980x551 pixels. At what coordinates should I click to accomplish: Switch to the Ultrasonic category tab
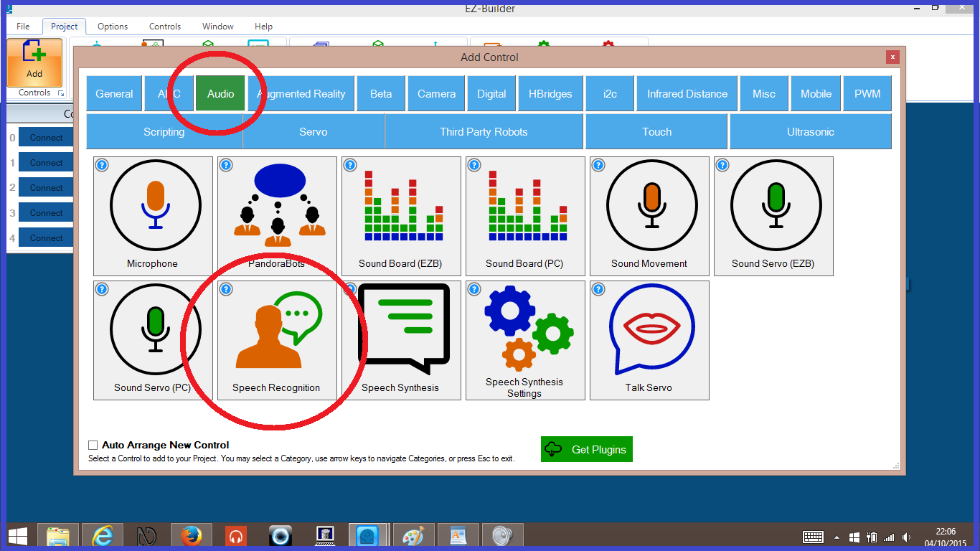pyautogui.click(x=811, y=132)
